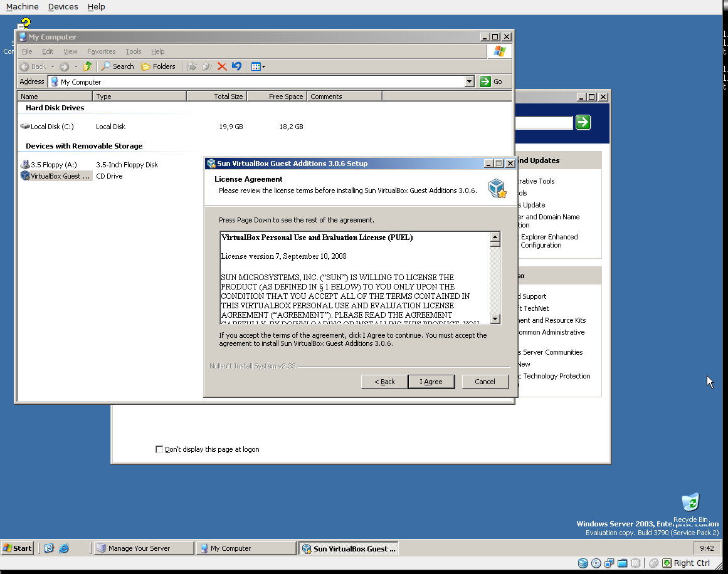Click the license text scroll-up arrow
This screenshot has height=574, width=728.
pos(495,237)
